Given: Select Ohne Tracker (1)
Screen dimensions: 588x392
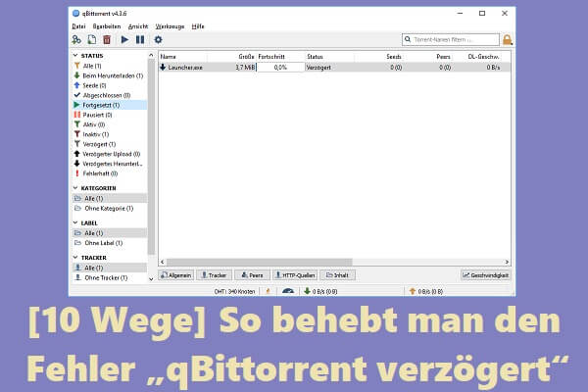Looking at the screenshot, I should pyautogui.click(x=109, y=277).
